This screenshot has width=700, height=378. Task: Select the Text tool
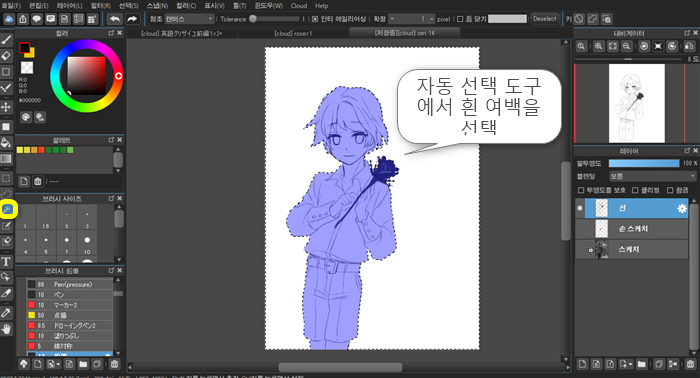click(x=6, y=262)
